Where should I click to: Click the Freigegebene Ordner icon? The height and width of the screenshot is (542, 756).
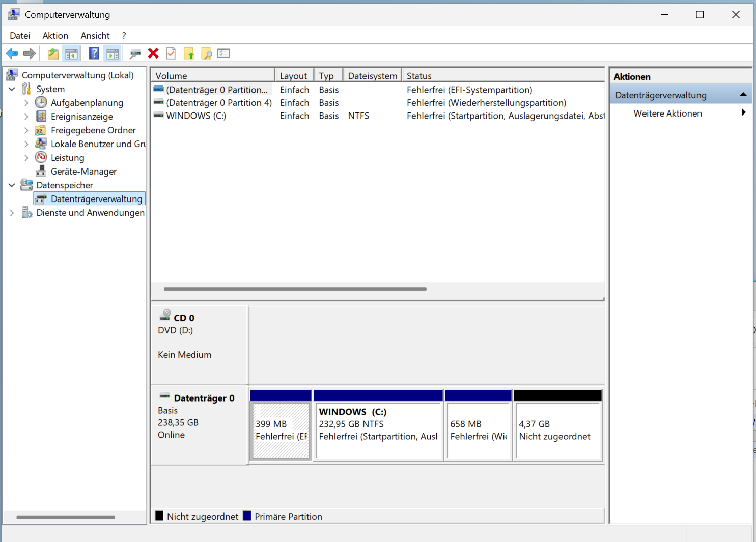point(41,130)
